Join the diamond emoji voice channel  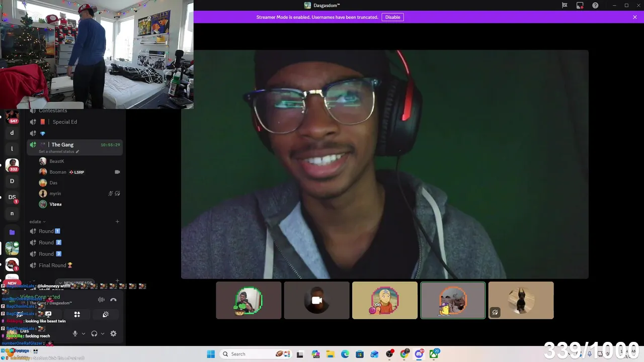75,133
